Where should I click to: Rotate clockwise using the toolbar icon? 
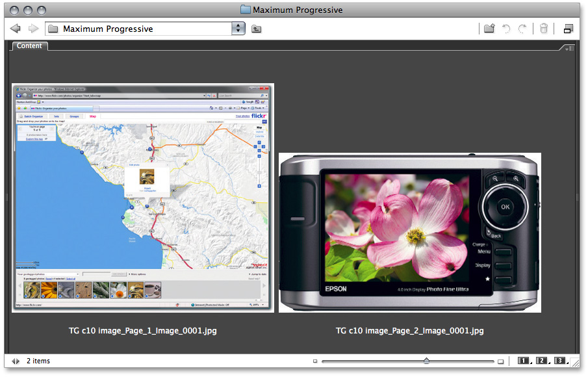coord(522,29)
